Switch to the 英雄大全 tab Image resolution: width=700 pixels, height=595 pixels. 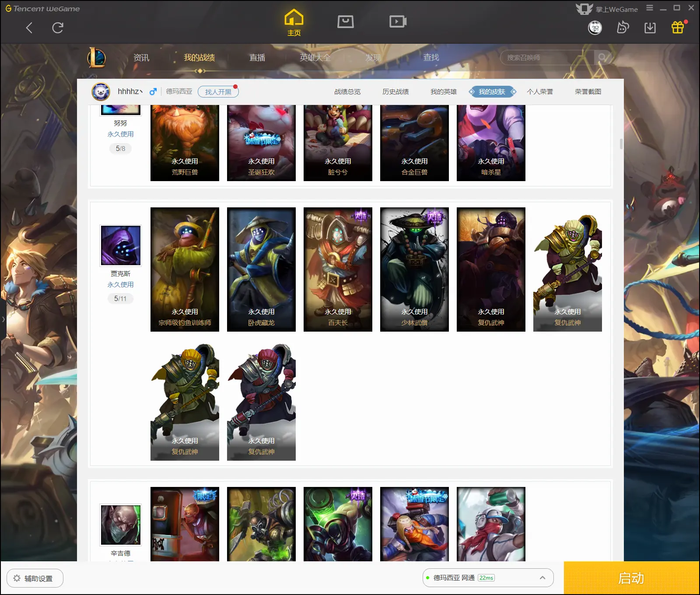(315, 57)
